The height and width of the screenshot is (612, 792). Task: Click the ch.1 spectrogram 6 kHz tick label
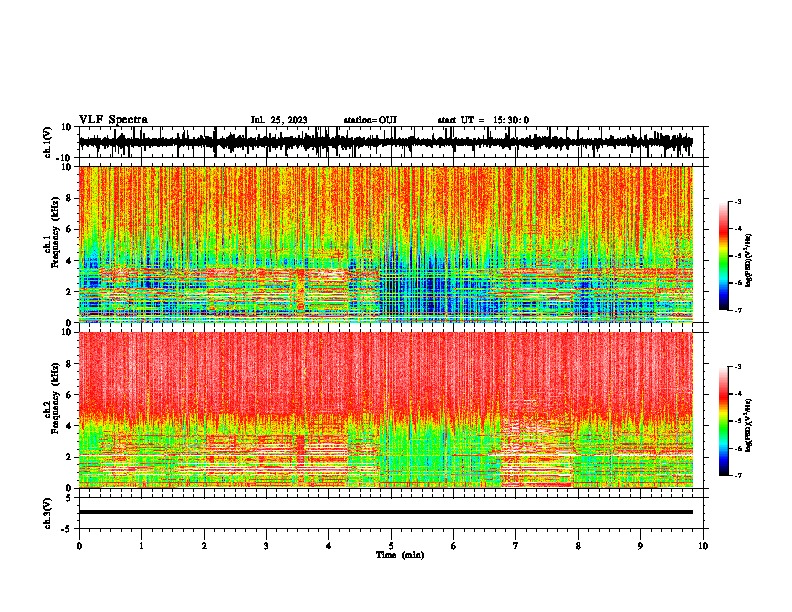click(69, 229)
